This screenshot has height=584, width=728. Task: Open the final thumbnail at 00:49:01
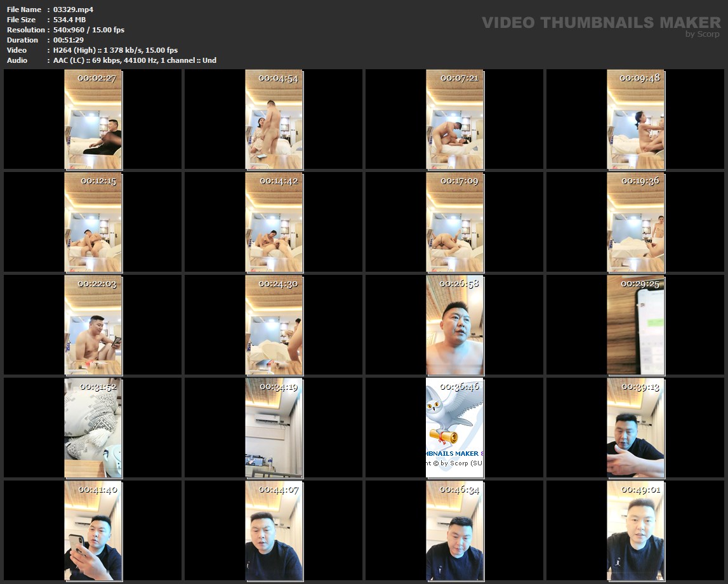pyautogui.click(x=636, y=531)
